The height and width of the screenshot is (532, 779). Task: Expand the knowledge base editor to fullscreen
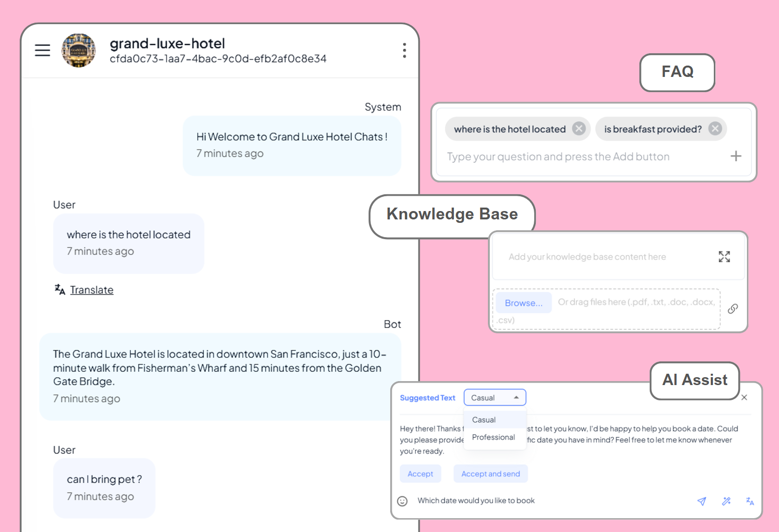[x=724, y=256]
